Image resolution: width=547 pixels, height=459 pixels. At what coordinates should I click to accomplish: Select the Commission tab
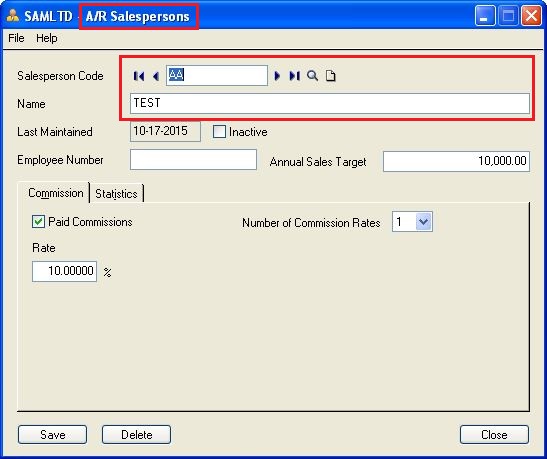coord(55,193)
